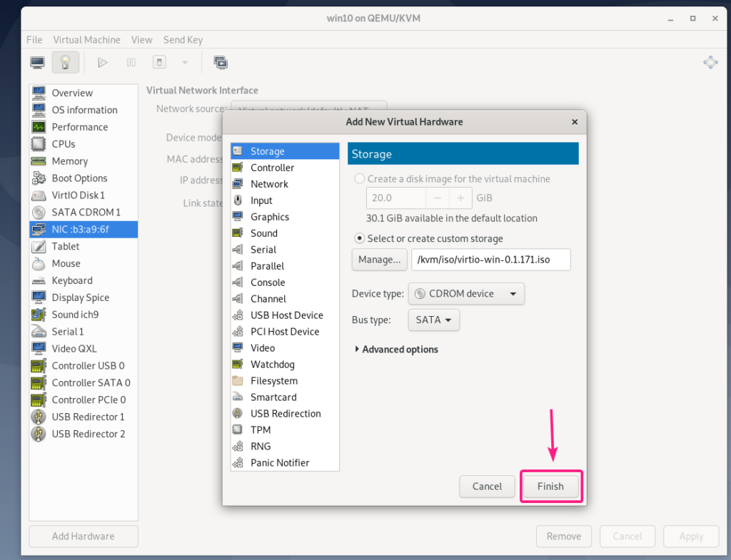The image size is (731, 560).
Task: Toggle fullscreen icon at toolbar right
Action: click(710, 63)
